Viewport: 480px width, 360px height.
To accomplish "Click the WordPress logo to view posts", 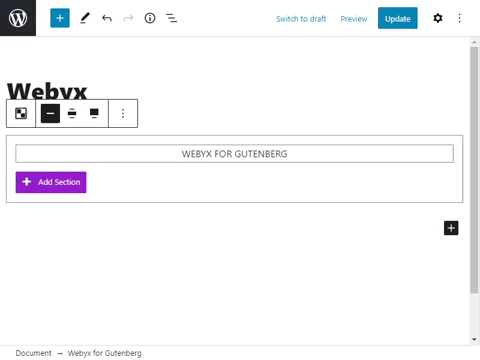I will coord(18,18).
